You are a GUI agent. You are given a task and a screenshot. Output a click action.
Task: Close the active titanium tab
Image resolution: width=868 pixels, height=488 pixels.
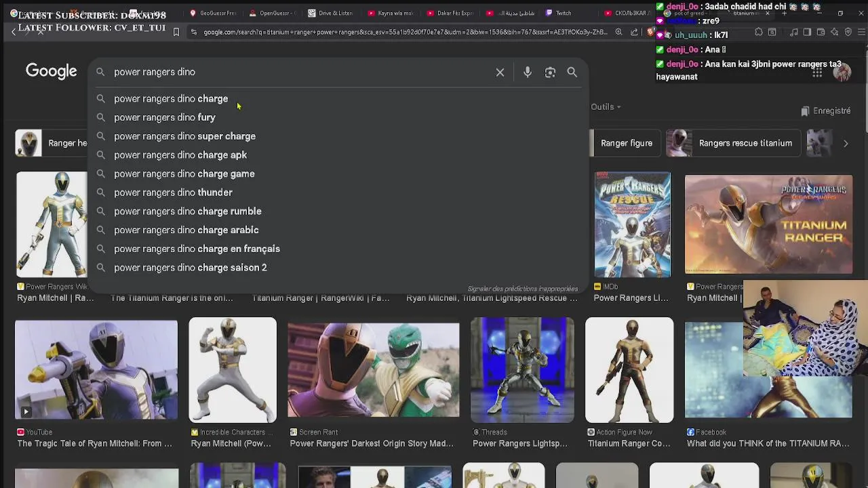click(768, 13)
